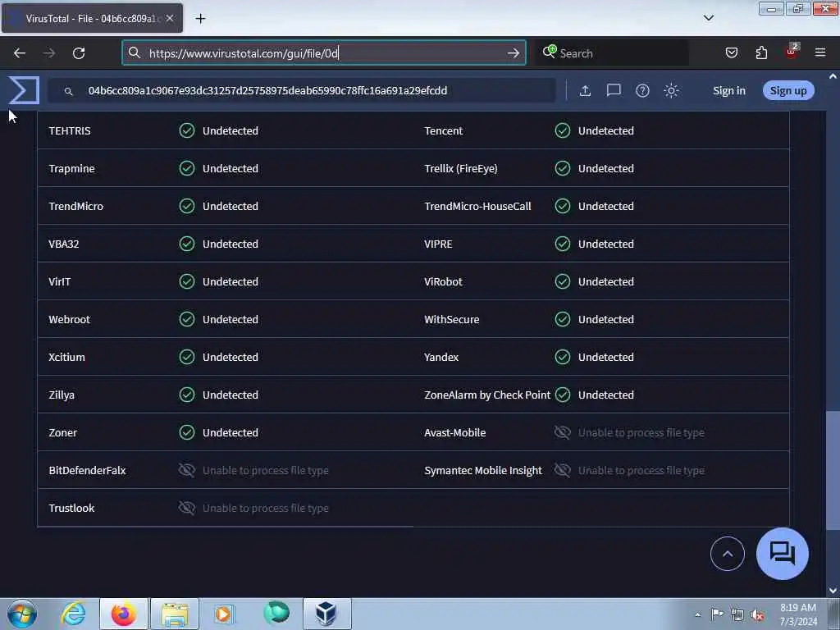Show hidden tray icons arrow
The width and height of the screenshot is (840, 630).
697,614
